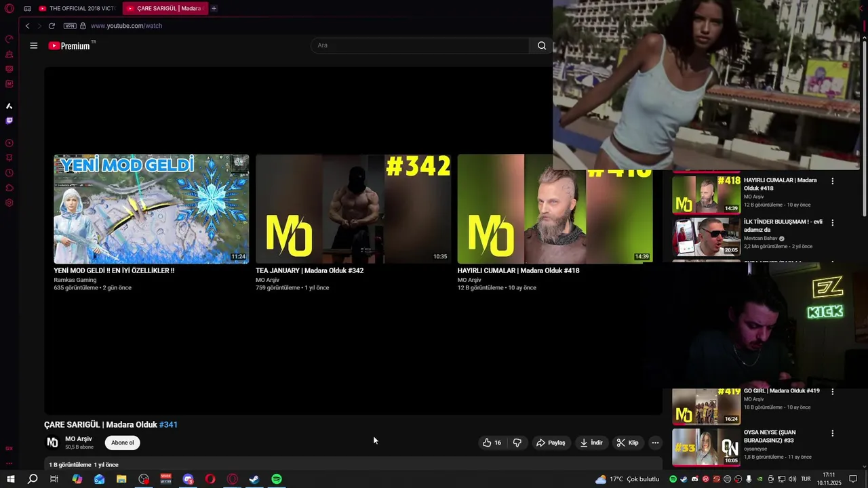Open GX Control speedometer in sidebar
Viewport: 868px width, 488px height.
9,39
